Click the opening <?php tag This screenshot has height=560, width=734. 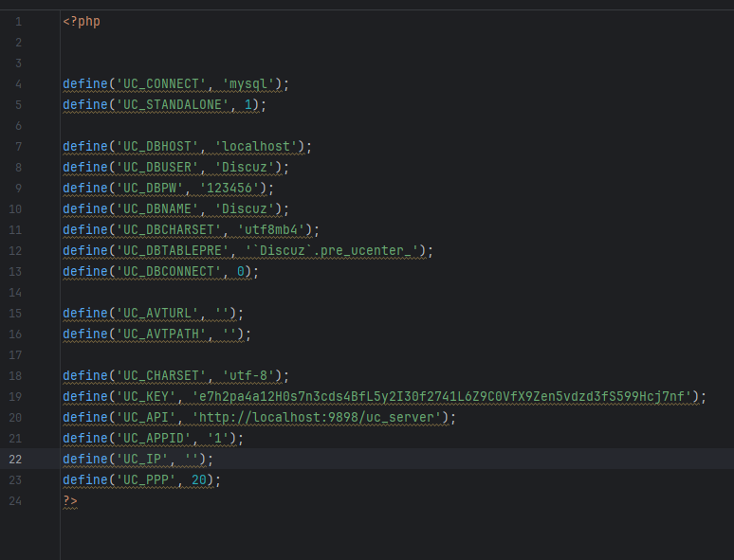tap(81, 21)
